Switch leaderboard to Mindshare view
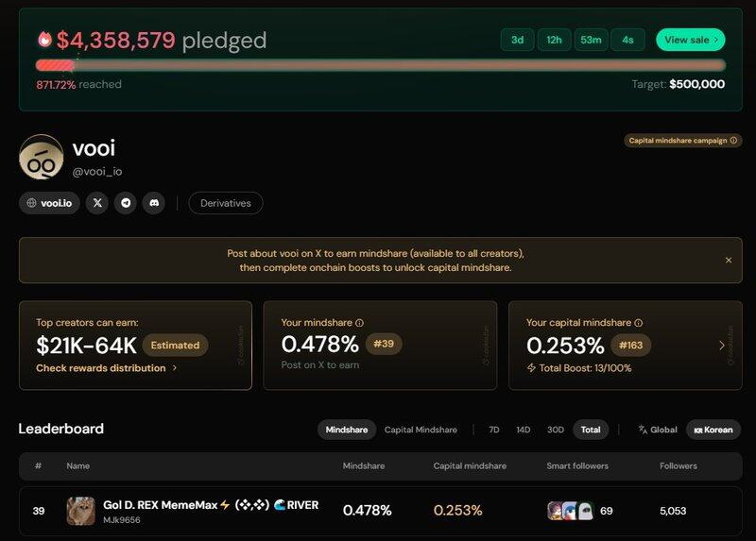This screenshot has width=756, height=541. point(346,430)
